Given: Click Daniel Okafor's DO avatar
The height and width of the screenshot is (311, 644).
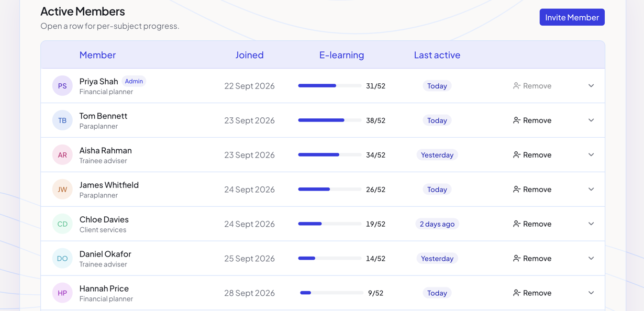Looking at the screenshot, I should (62, 259).
